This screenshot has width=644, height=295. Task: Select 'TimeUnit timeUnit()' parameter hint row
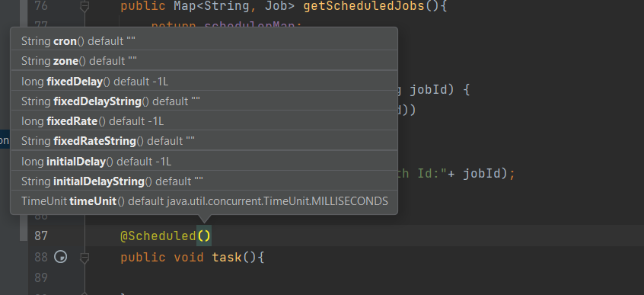pyautogui.click(x=204, y=201)
